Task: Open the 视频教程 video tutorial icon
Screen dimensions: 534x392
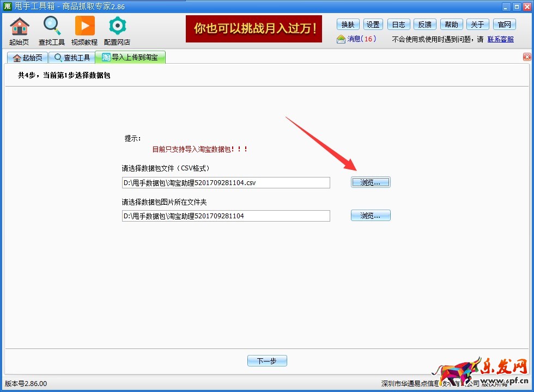Action: [x=84, y=27]
